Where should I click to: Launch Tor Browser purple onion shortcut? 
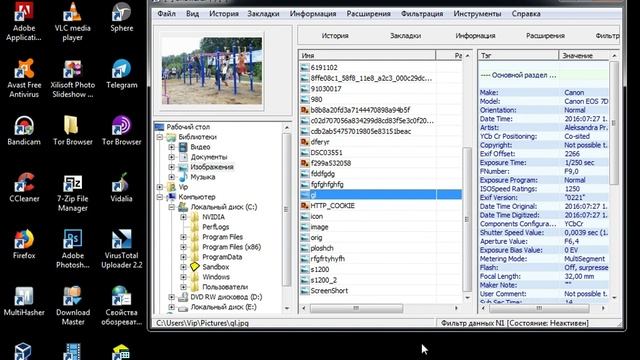click(x=122, y=131)
